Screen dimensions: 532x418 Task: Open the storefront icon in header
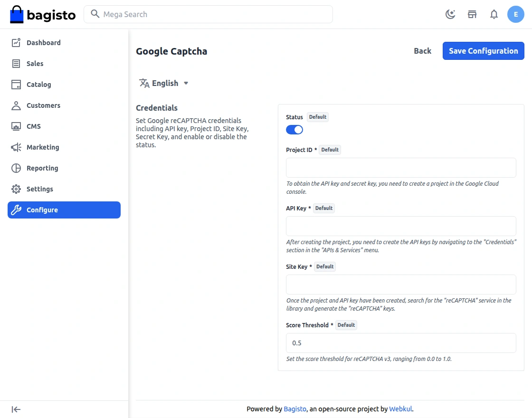click(x=472, y=14)
